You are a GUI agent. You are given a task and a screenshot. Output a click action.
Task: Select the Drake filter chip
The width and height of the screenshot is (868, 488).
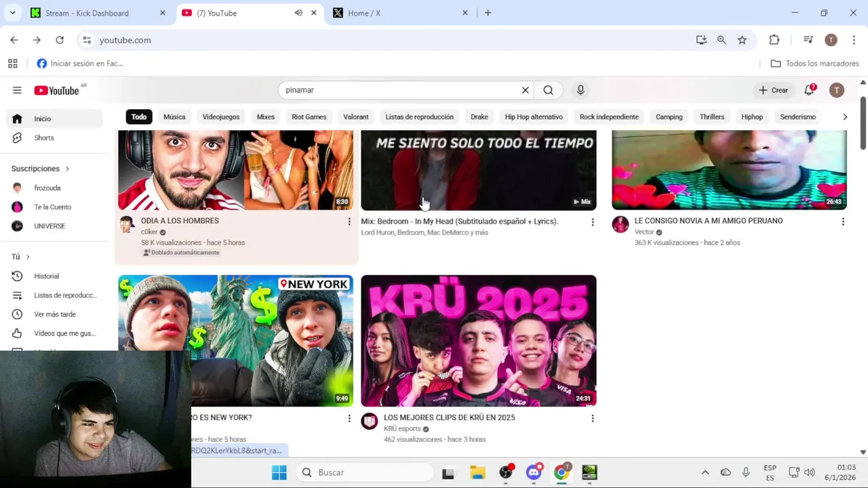point(479,117)
